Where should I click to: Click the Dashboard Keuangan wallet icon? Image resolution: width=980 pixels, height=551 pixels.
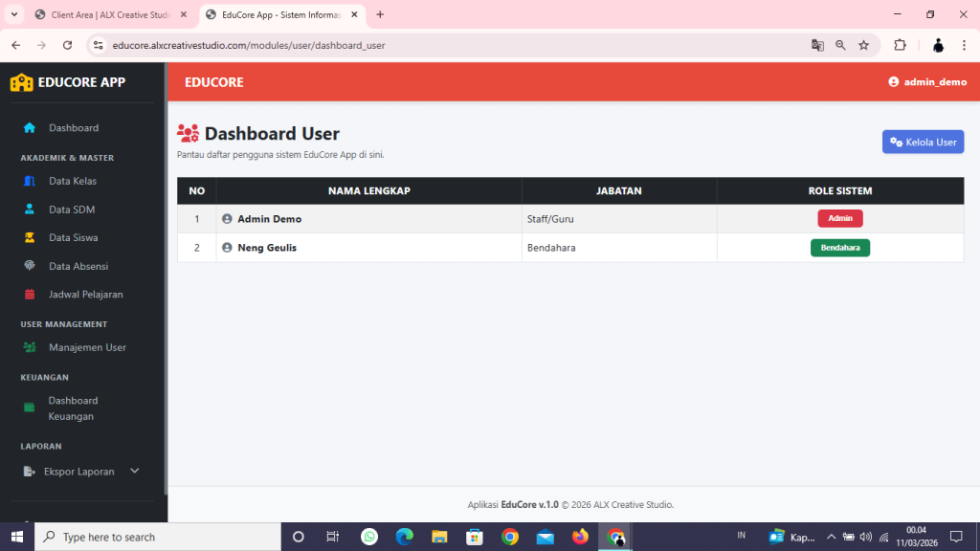click(x=29, y=408)
